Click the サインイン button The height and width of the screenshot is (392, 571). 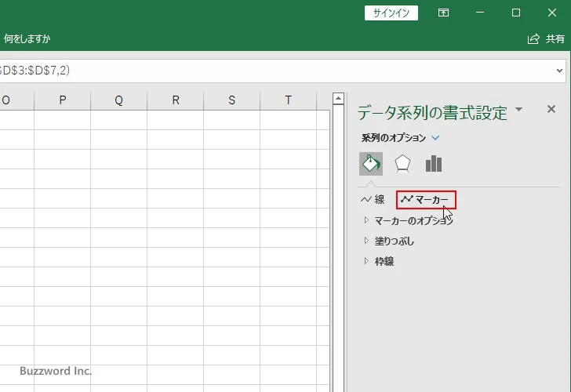click(391, 13)
